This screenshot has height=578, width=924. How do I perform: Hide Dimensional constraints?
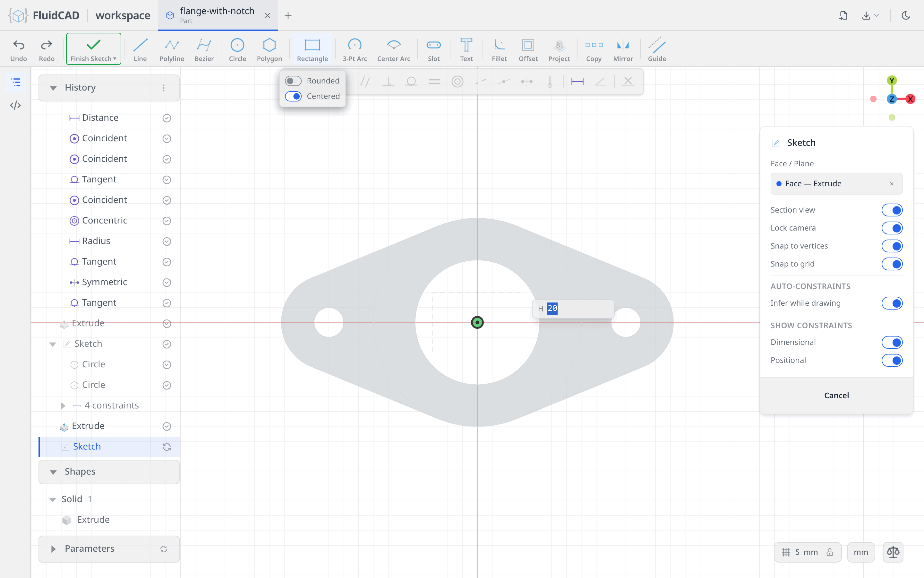[892, 342]
